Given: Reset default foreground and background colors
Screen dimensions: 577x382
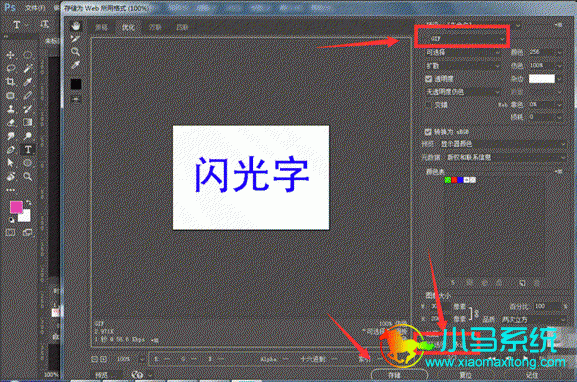Looking at the screenshot, I should click(x=11, y=220).
